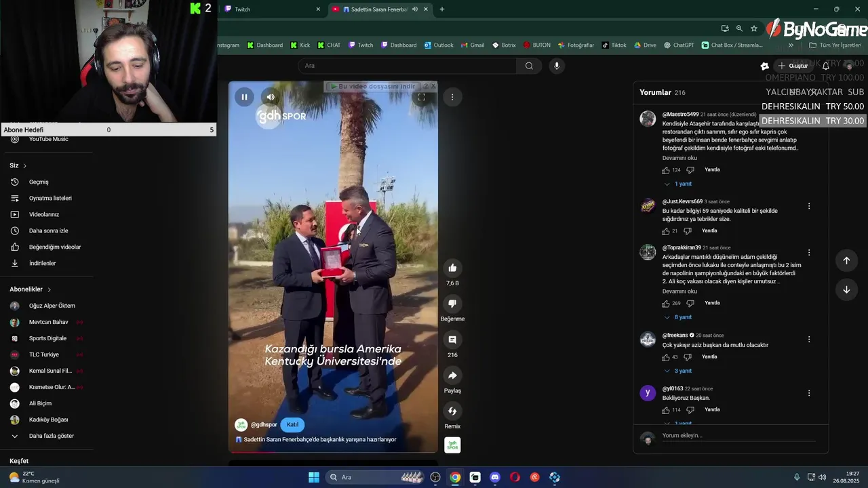Expand '8 yanıt' replies

[678, 317]
